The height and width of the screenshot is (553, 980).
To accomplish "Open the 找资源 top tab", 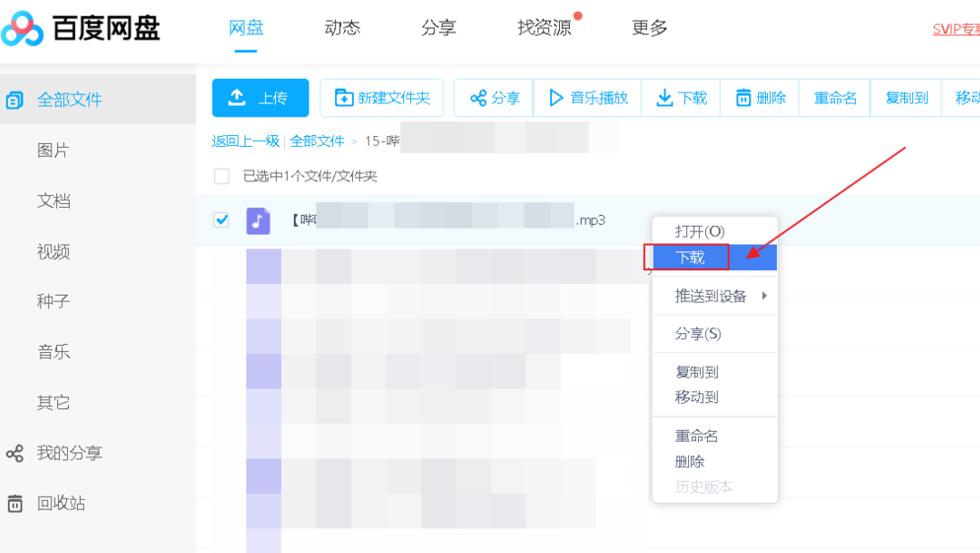I will [544, 28].
